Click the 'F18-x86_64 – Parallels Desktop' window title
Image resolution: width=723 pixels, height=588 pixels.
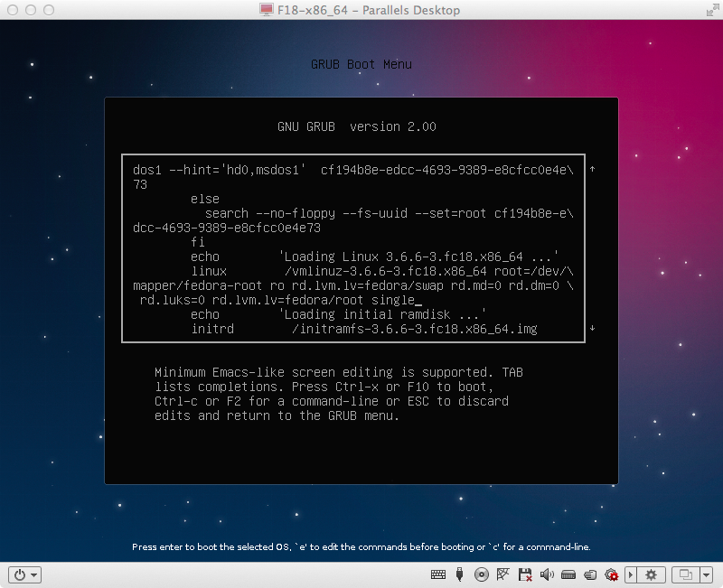point(369,10)
